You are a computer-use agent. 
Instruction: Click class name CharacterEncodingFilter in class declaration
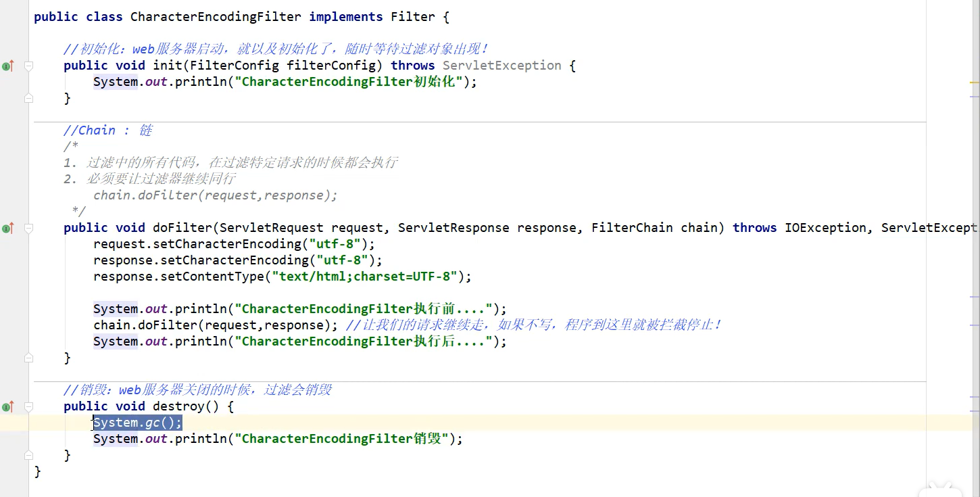pos(216,16)
